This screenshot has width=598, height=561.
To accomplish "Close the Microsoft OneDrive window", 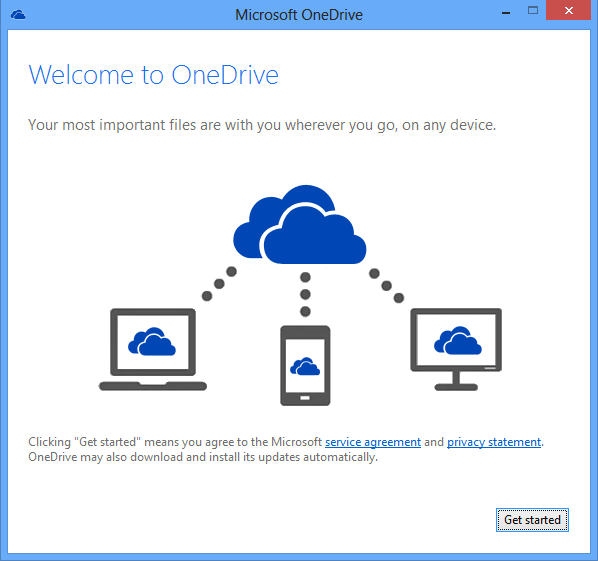I will 568,10.
